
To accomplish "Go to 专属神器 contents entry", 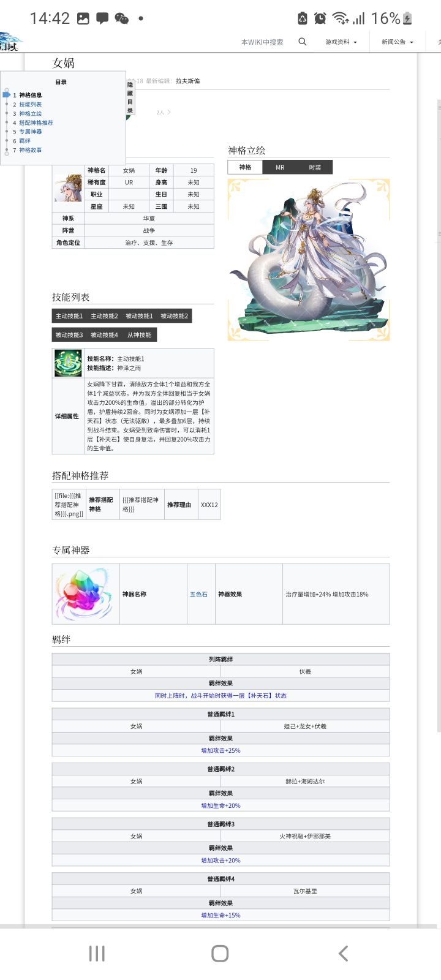I will point(30,132).
